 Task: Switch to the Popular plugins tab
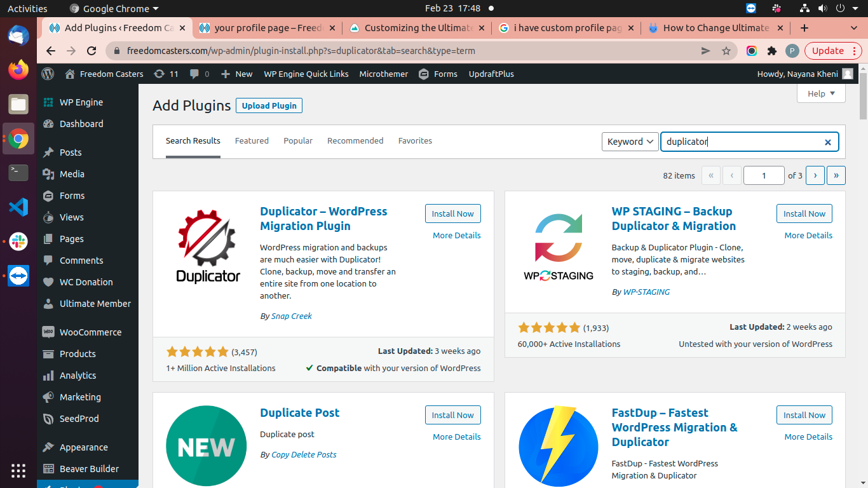pos(298,140)
